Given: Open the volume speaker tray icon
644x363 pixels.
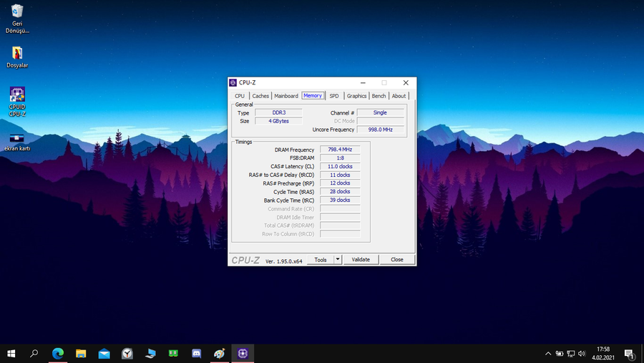Looking at the screenshot, I should [x=582, y=354].
